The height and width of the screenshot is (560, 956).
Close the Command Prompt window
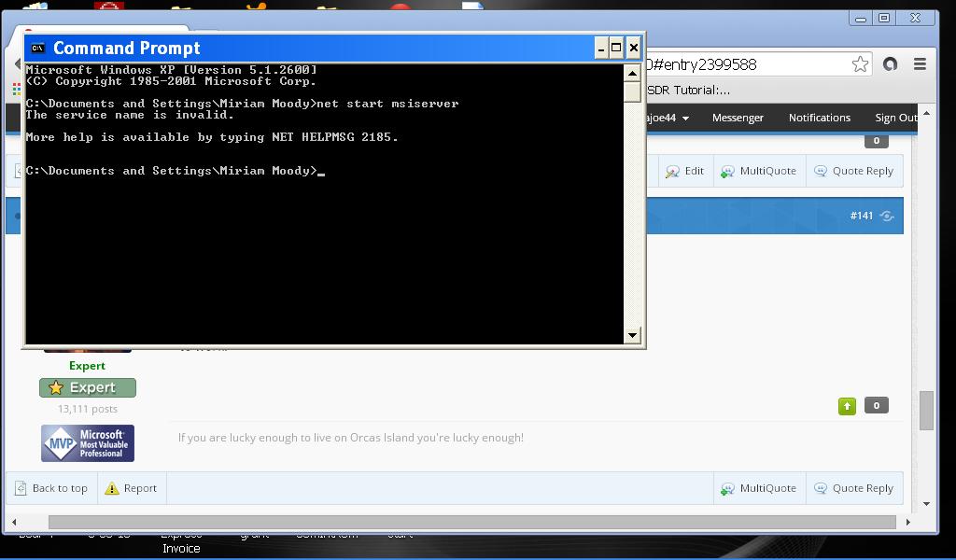(x=634, y=49)
